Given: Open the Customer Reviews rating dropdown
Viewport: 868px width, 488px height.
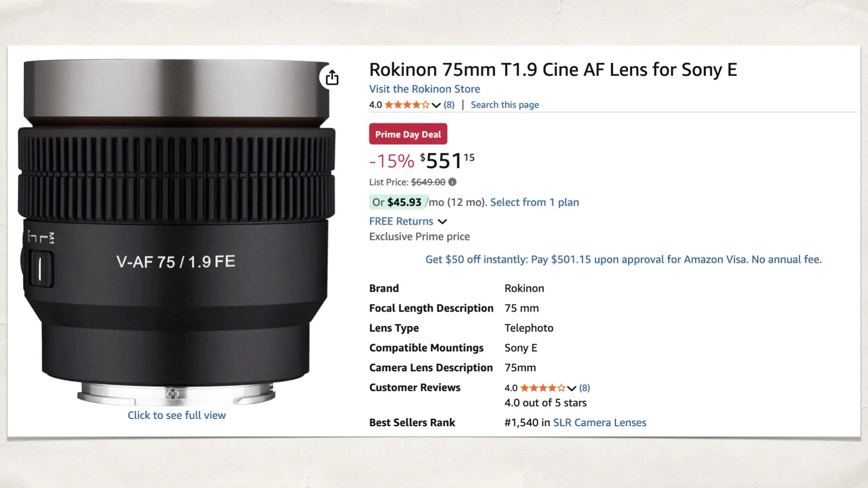Looking at the screenshot, I should (x=571, y=388).
